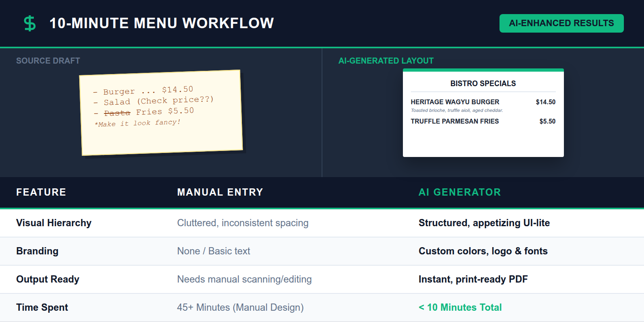This screenshot has height=322, width=644.
Task: Click the green '< 10 Minutes Total' text
Action: pos(460,308)
